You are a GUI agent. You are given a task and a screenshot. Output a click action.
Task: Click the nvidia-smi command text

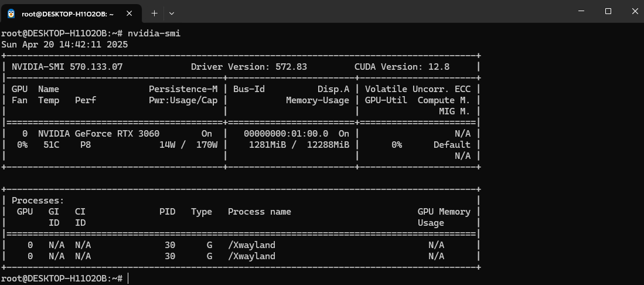point(154,33)
